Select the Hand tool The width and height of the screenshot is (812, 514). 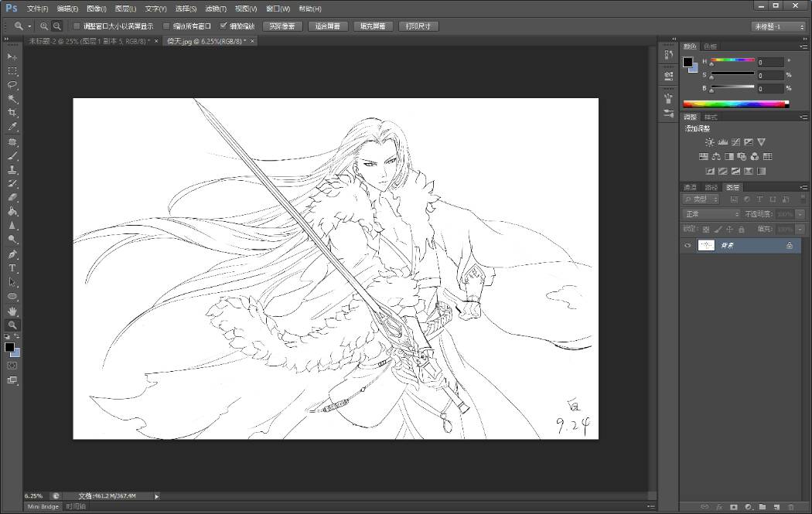pyautogui.click(x=12, y=311)
